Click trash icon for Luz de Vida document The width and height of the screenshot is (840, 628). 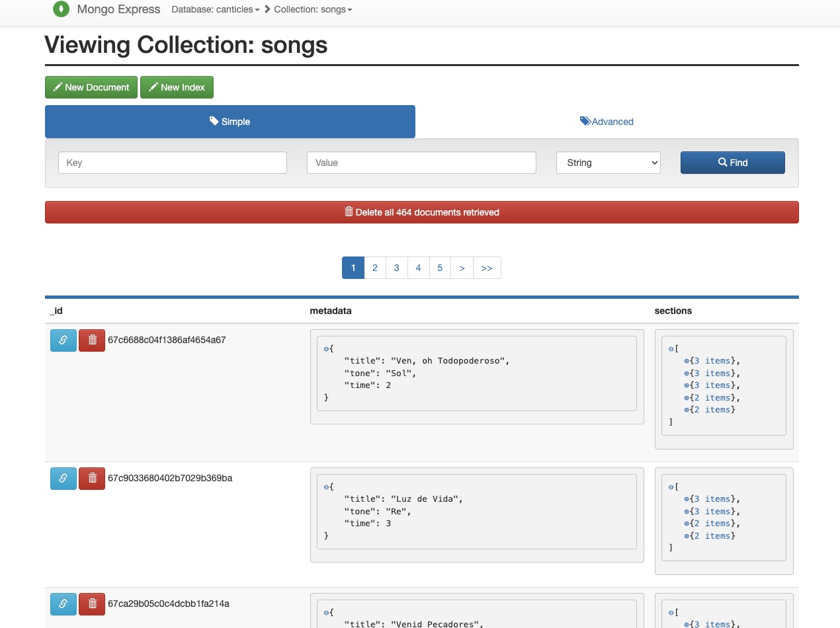coord(92,478)
